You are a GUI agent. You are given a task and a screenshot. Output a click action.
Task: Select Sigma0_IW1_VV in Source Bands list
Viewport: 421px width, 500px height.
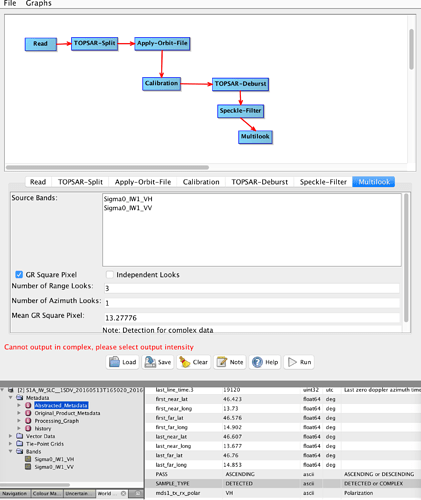tap(128, 208)
